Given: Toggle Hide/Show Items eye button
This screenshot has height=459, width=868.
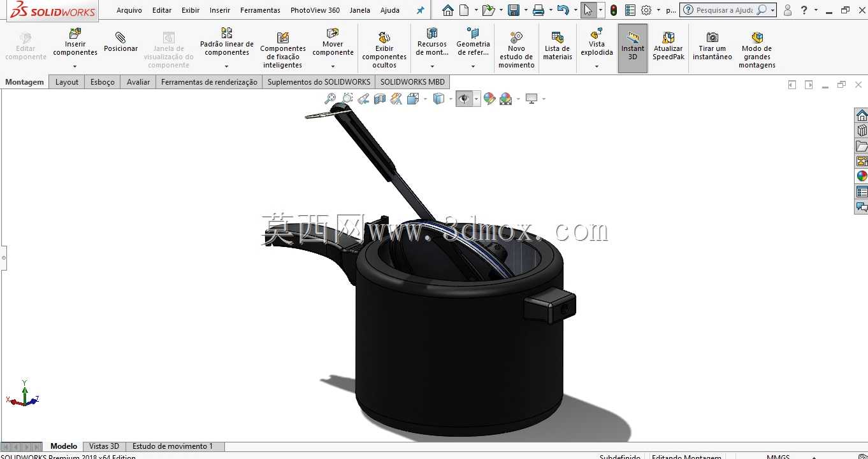Looking at the screenshot, I should point(464,99).
